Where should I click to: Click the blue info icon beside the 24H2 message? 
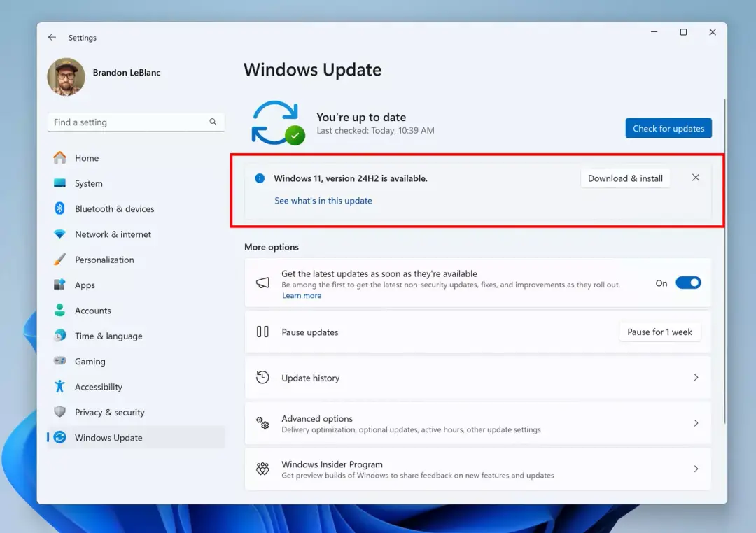tap(260, 178)
